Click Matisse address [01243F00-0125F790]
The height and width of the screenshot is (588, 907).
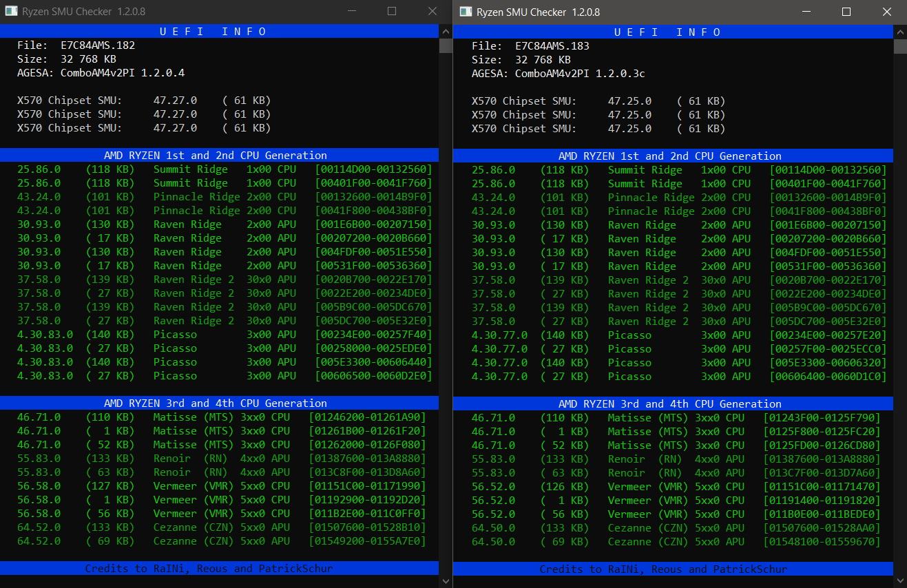822,418
